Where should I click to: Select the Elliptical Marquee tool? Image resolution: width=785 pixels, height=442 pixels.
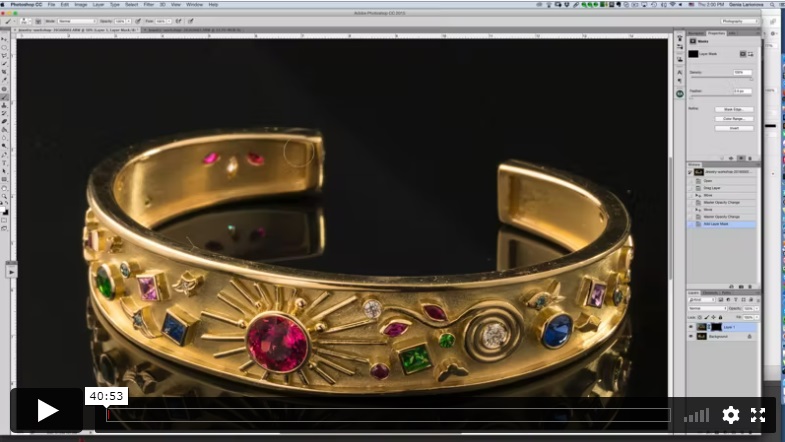[x=5, y=48]
